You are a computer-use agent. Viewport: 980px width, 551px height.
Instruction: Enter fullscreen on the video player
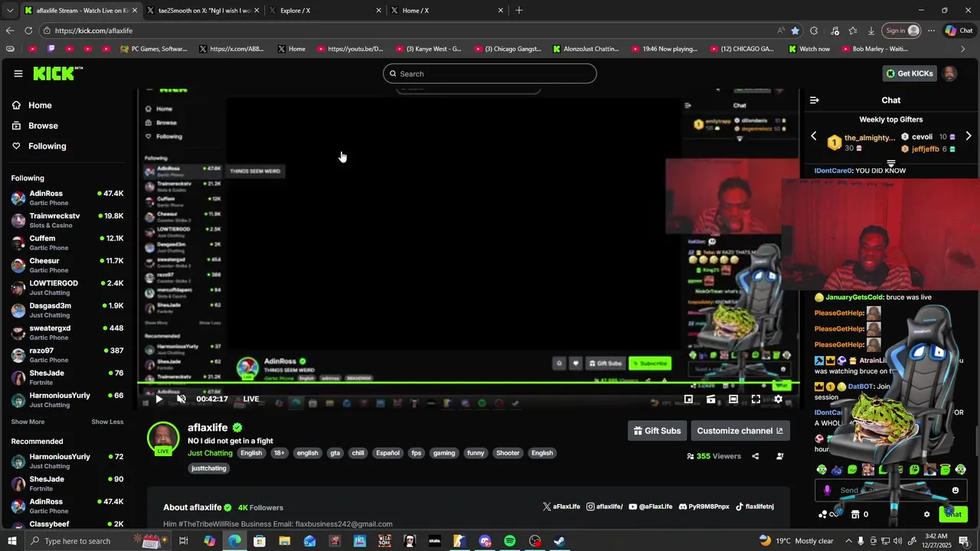tap(756, 399)
